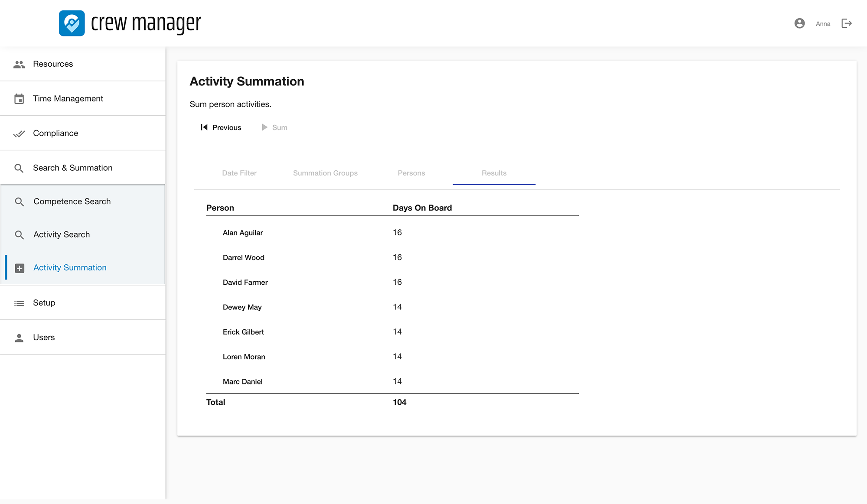This screenshot has width=867, height=504.
Task: Click the Days On Board column header
Action: pos(422,208)
